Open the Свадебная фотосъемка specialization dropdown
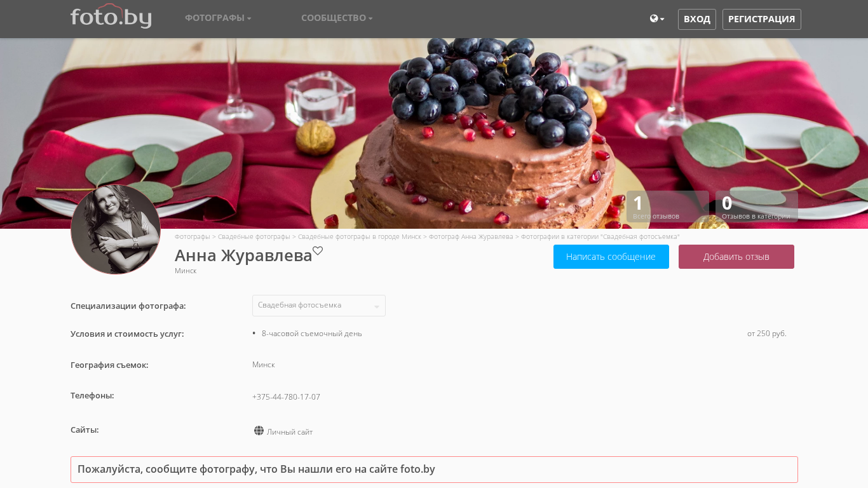868x488 pixels. [x=319, y=306]
